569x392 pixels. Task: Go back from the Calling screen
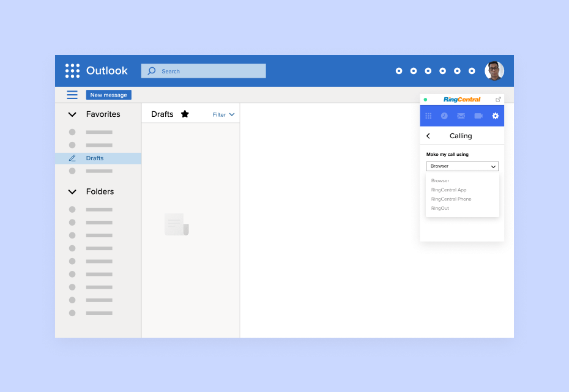point(428,136)
